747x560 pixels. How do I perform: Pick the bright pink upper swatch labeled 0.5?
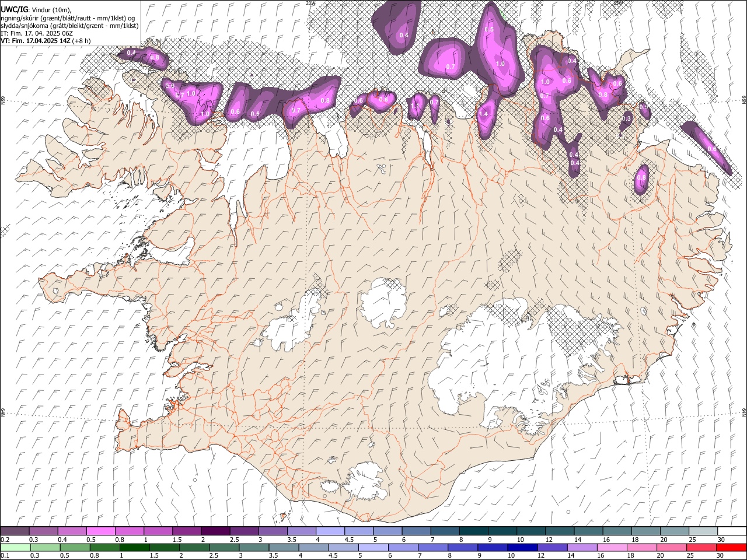100,531
